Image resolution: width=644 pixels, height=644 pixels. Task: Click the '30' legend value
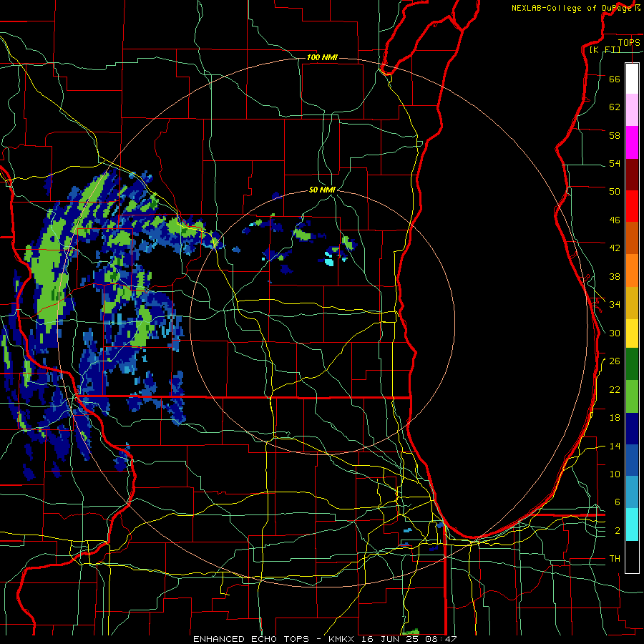(x=615, y=333)
